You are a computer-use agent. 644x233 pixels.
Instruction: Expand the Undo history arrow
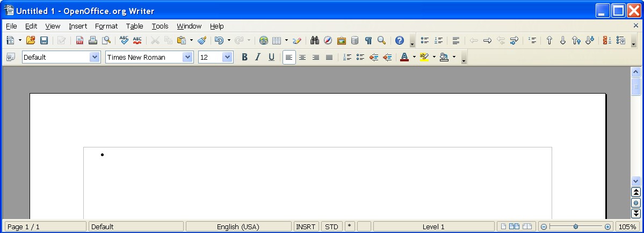coord(229,40)
